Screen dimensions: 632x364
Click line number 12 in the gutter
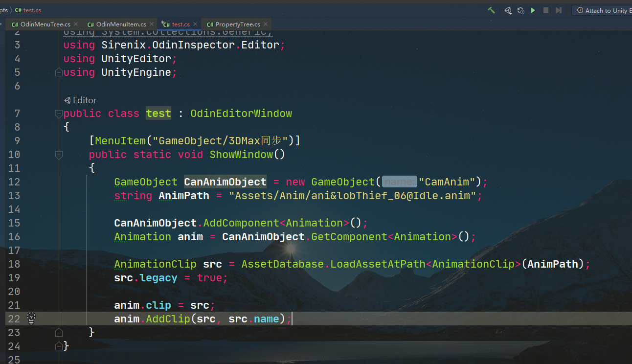point(15,182)
